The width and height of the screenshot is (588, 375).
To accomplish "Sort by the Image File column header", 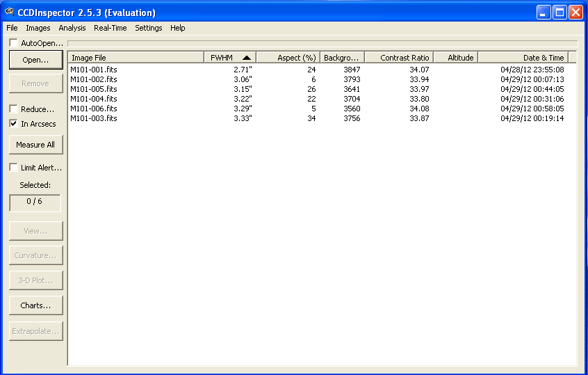I will tap(136, 58).
